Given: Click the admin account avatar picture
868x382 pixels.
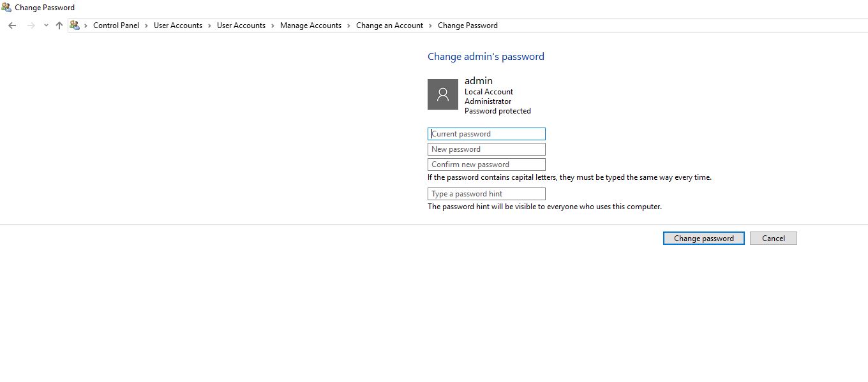Looking at the screenshot, I should click(x=442, y=94).
